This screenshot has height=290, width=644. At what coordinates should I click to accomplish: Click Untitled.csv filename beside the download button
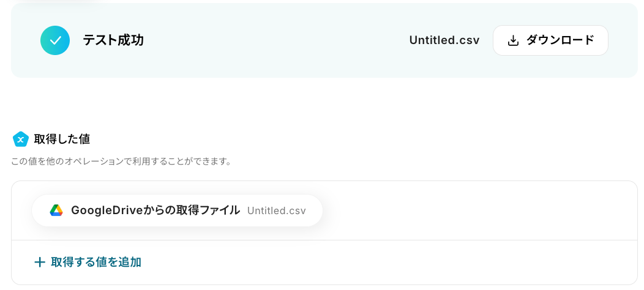tap(444, 40)
